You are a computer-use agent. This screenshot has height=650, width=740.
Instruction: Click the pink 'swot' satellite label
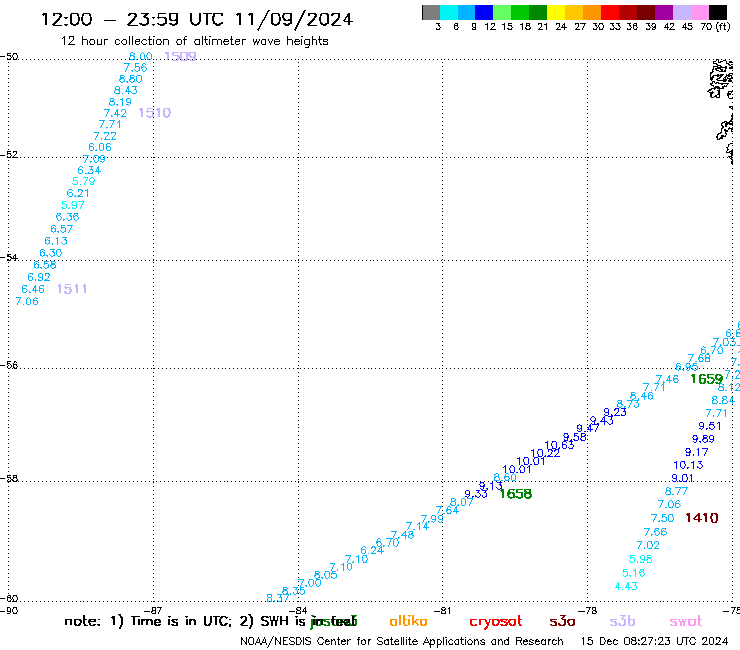[x=686, y=622]
